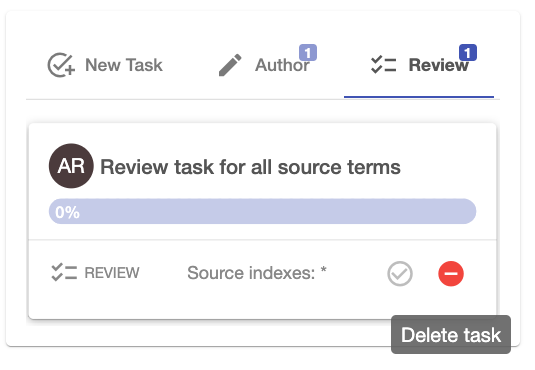Screen dimensions: 535x370
Task: Open the New Task tab
Action: [105, 65]
